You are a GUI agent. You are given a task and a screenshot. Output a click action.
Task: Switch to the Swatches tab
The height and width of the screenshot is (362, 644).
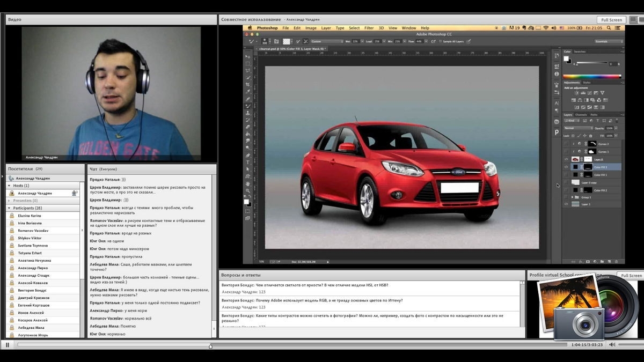[x=580, y=51]
